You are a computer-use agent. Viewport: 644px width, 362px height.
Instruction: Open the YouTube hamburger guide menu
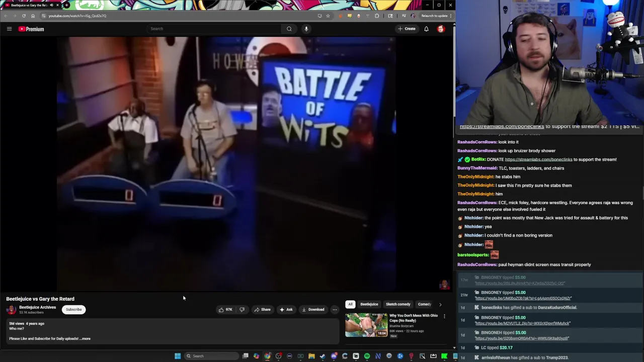tap(9, 29)
